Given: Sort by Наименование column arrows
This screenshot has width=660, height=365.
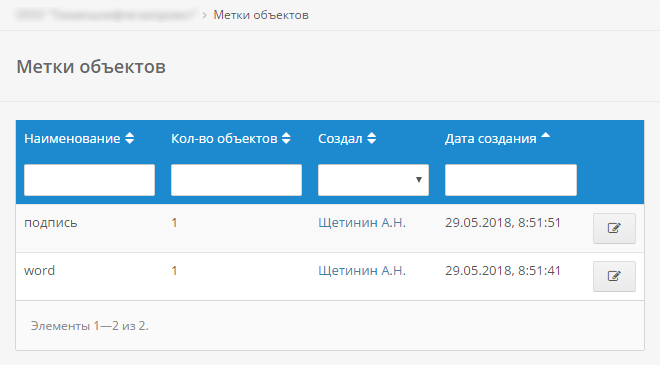Looking at the screenshot, I should 130,138.
